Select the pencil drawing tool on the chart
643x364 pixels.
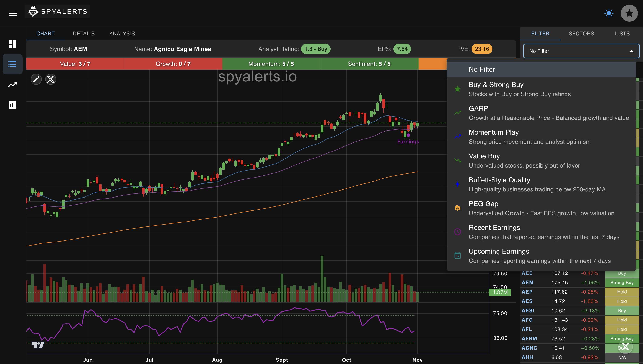click(36, 79)
